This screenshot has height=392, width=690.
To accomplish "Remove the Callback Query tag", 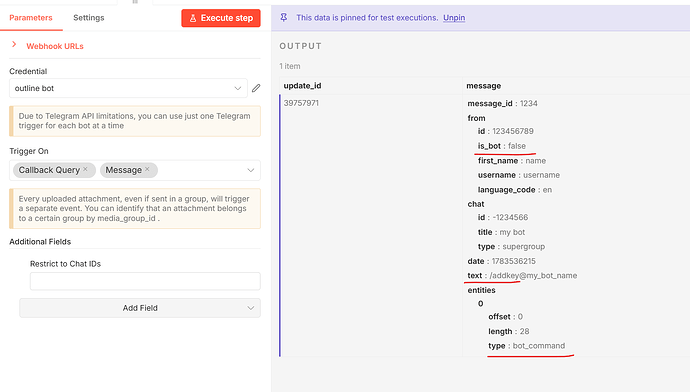I will pyautogui.click(x=85, y=169).
